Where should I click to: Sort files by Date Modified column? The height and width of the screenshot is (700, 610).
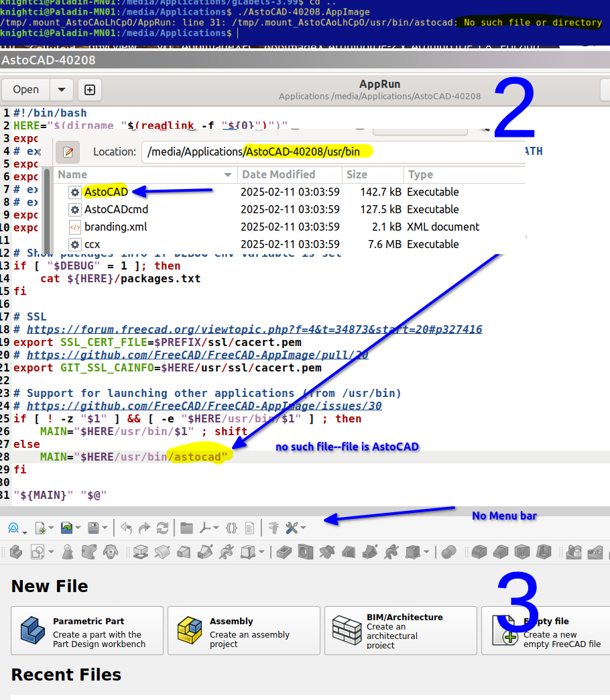tap(279, 174)
